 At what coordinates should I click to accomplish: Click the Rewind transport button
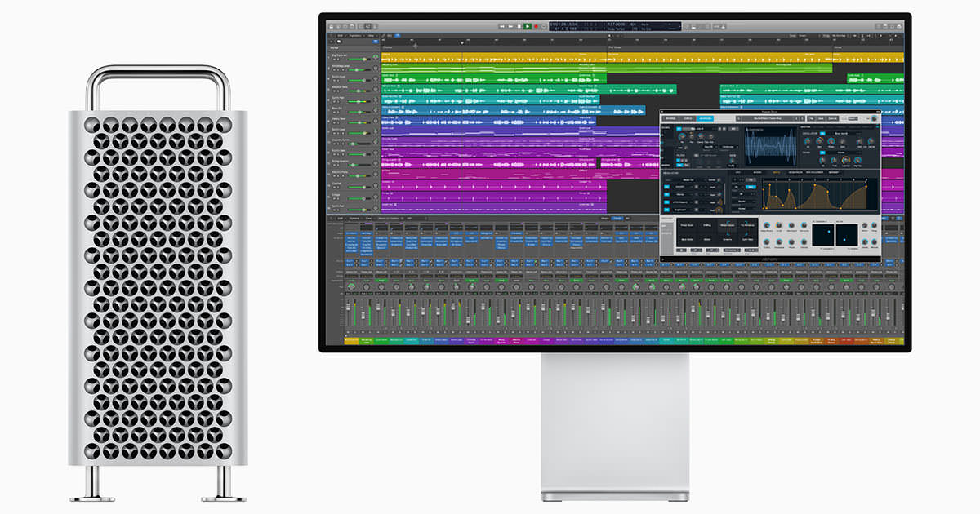[x=501, y=26]
